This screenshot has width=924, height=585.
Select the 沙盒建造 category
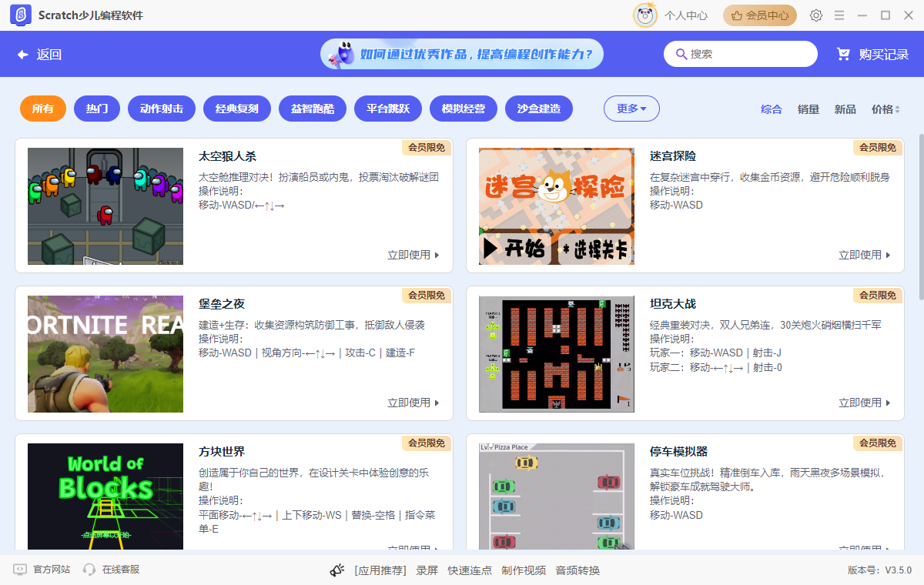(x=539, y=109)
